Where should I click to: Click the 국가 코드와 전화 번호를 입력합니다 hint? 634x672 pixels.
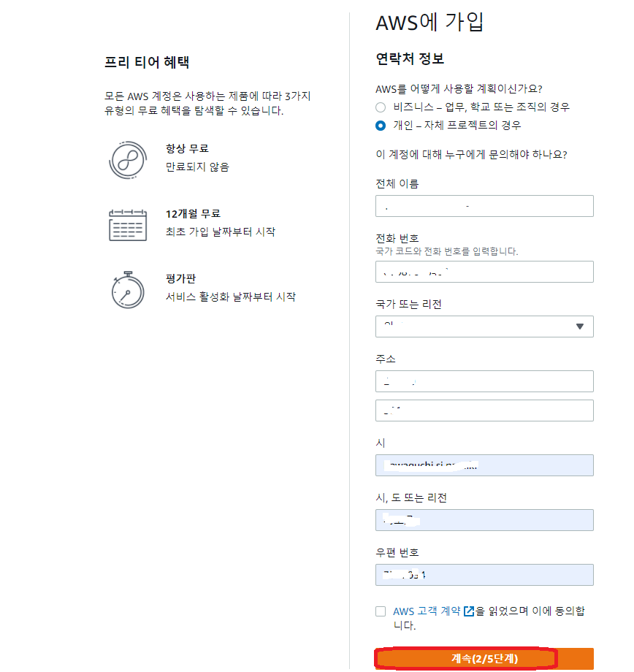coord(447,251)
